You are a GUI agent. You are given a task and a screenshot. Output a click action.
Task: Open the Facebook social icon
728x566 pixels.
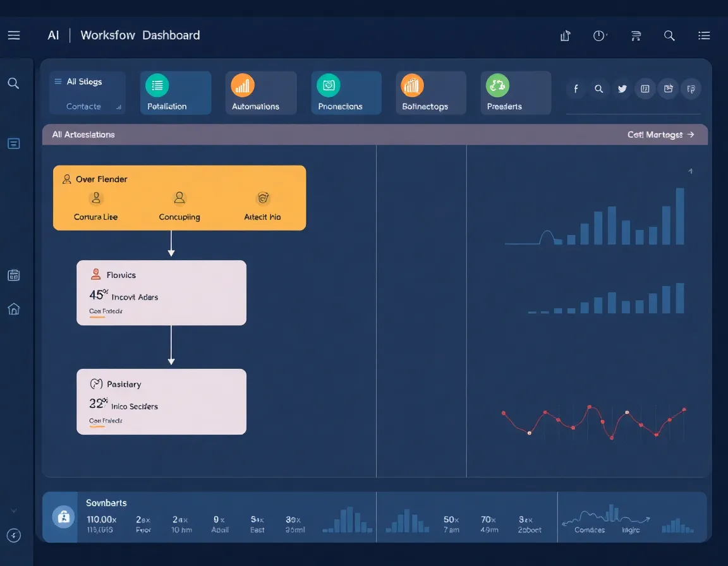[575, 89]
